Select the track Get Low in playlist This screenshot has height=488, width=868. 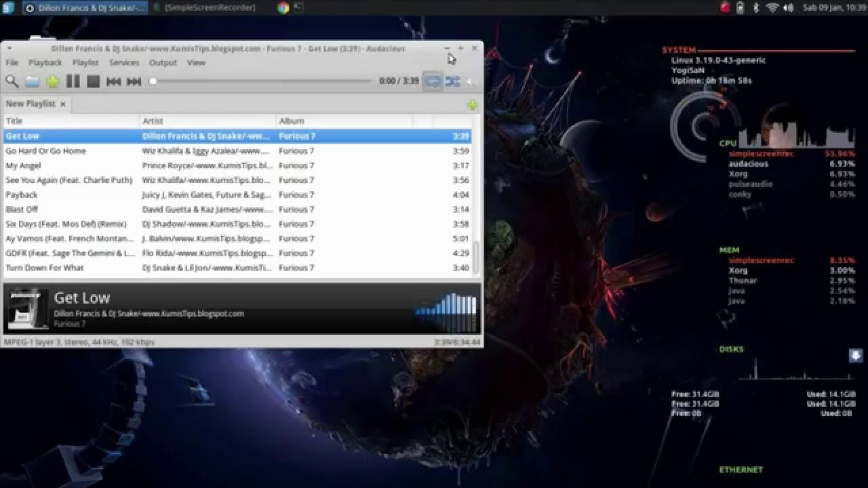click(237, 136)
